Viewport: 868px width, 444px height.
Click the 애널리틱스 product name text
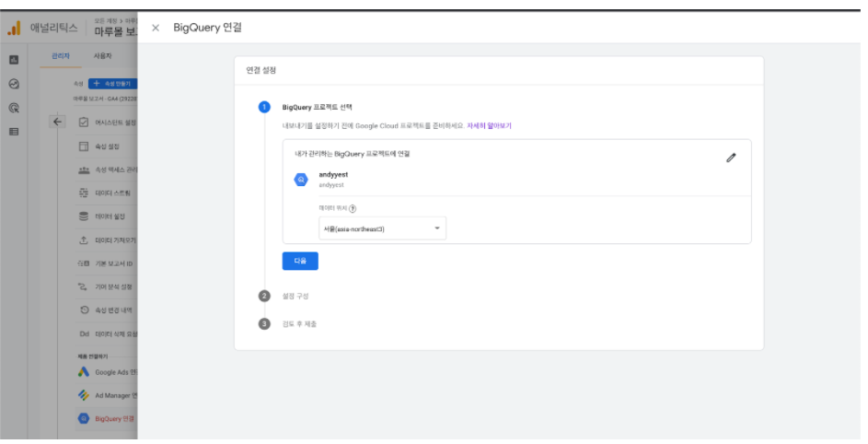53,28
